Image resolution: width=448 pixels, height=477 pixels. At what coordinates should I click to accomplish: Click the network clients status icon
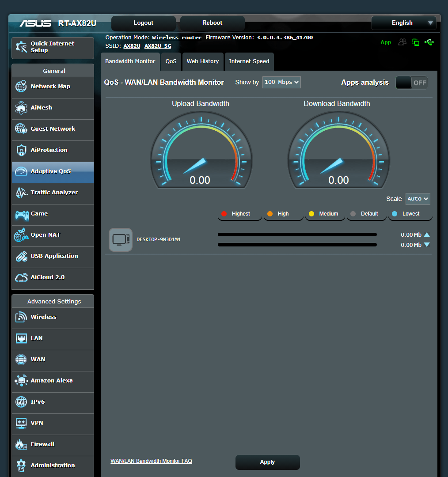click(x=415, y=42)
